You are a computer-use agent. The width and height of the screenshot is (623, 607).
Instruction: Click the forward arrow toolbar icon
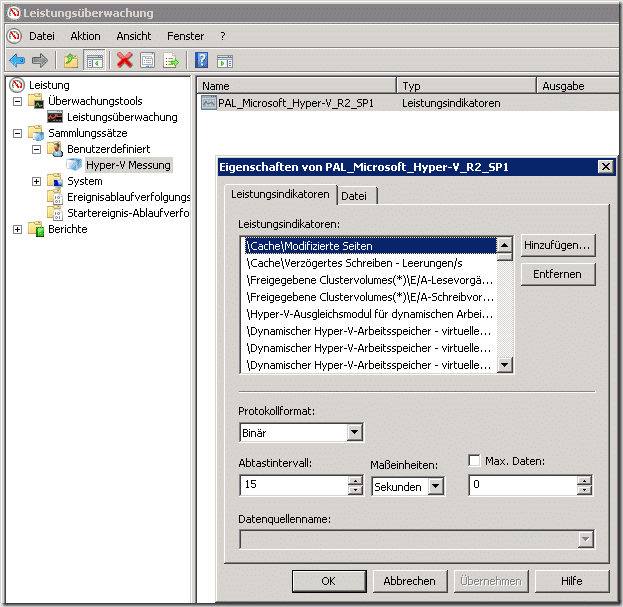40,61
